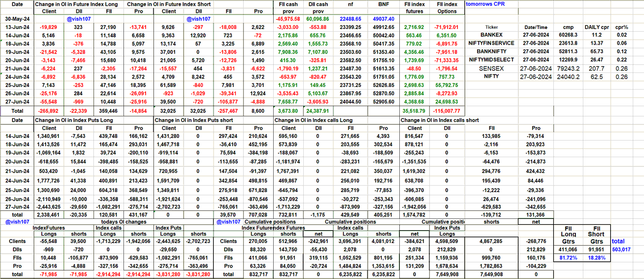Click total FII index options -115,007.77

(447, 110)
